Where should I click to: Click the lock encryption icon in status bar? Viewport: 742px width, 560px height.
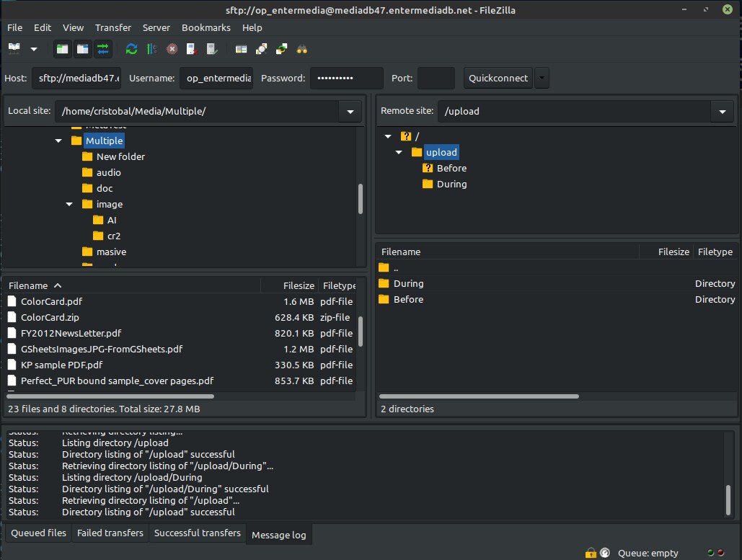point(591,553)
